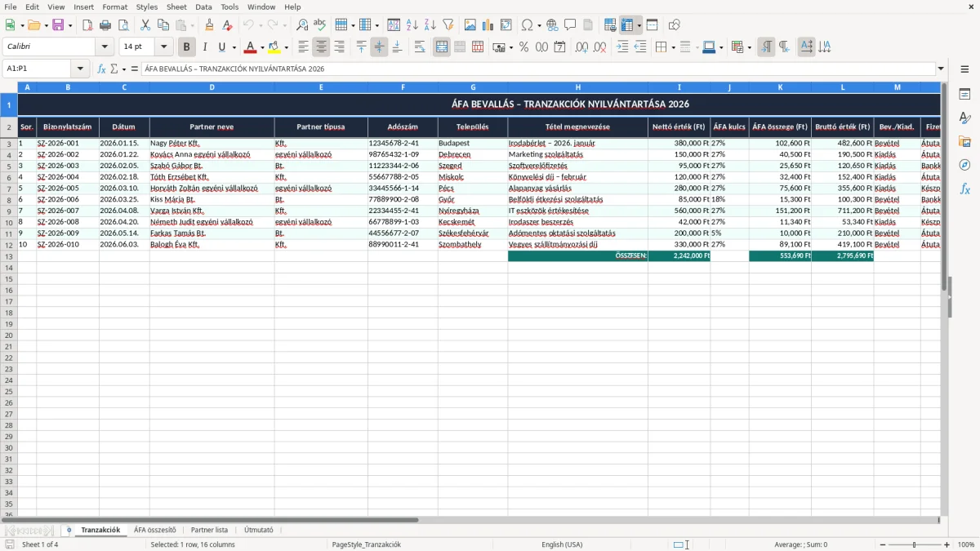Clone formatting with the paintbrush
Image resolution: width=980 pixels, height=551 pixels.
209,25
